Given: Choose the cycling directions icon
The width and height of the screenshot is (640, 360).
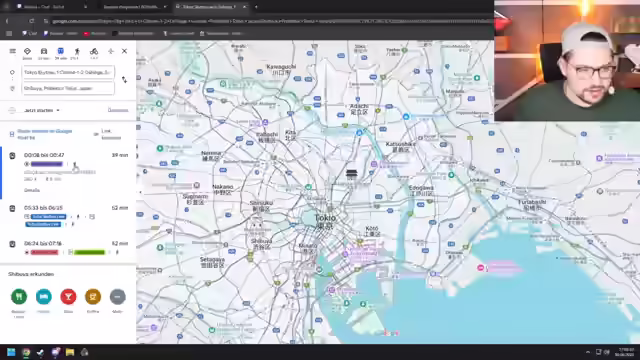Looking at the screenshot, I should click(x=94, y=53).
